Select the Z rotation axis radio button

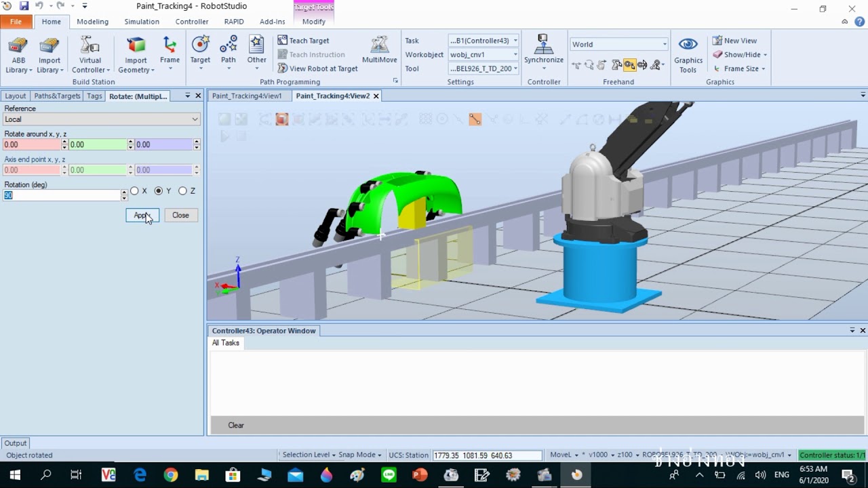point(183,191)
